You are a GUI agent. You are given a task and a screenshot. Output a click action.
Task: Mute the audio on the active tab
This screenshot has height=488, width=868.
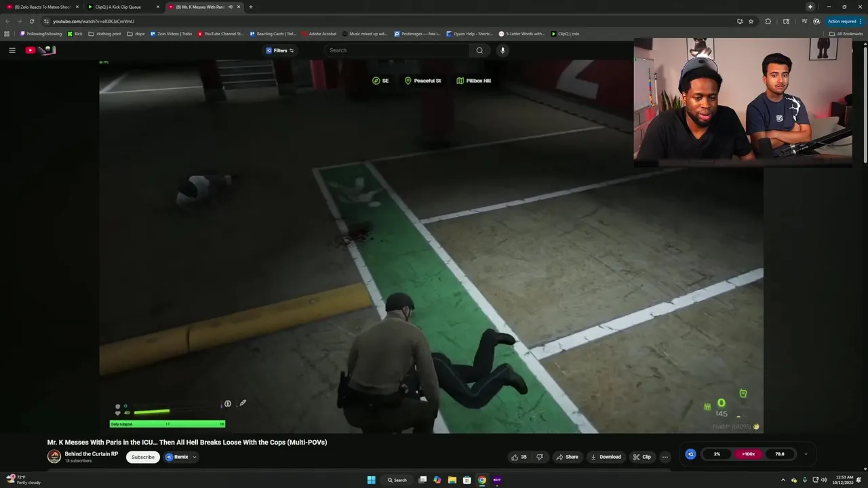231,7
